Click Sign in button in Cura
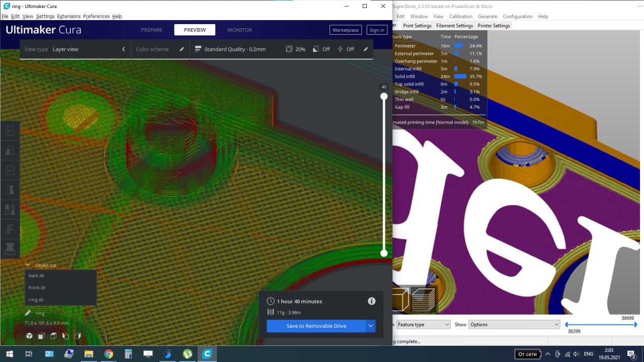Screen dimensions: 644x362 (x=377, y=30)
